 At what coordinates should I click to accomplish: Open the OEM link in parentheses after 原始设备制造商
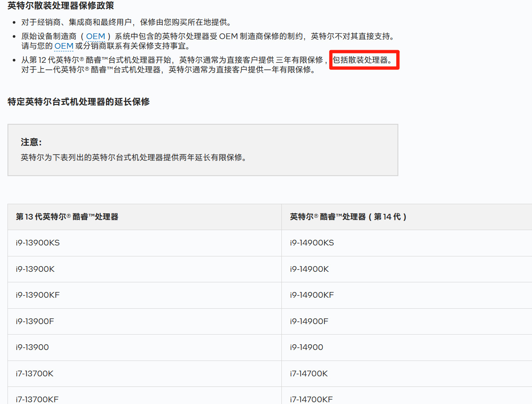click(x=95, y=36)
